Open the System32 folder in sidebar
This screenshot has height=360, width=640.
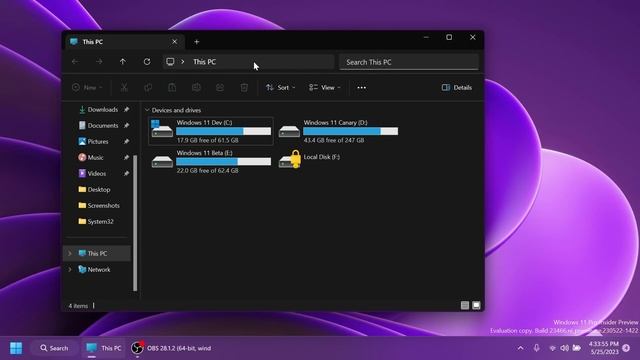[x=96, y=221]
